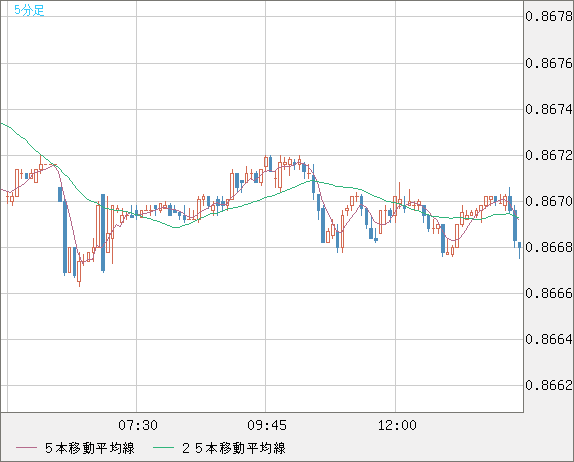Click the green 25-period moving average legend line
Viewport: 574px width, 462px height.
tap(163, 448)
